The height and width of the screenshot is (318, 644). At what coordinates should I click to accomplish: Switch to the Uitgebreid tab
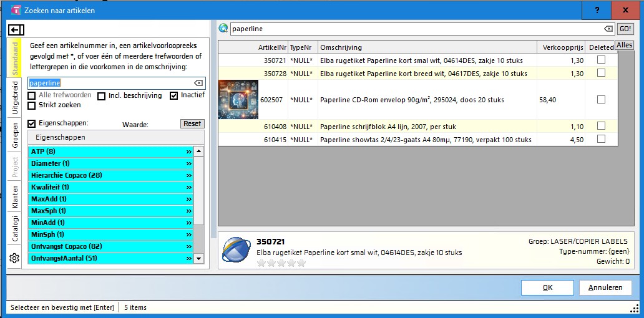pyautogui.click(x=15, y=98)
